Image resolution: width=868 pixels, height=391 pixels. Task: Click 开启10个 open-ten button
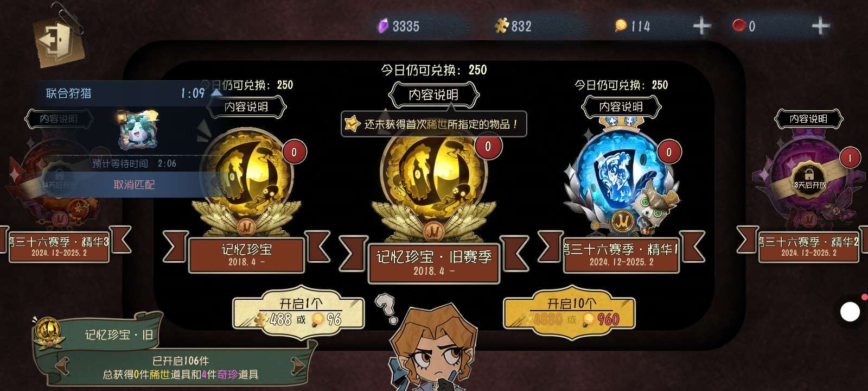[570, 311]
